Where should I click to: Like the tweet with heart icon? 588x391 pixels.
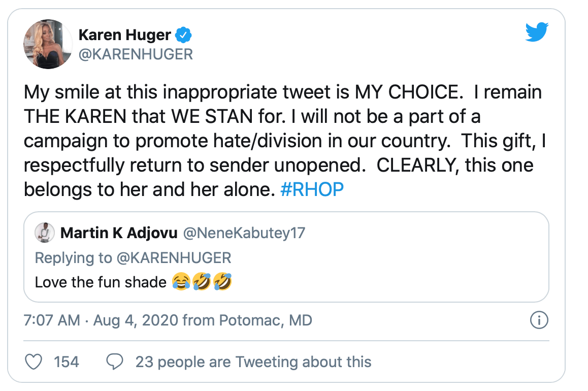(33, 362)
